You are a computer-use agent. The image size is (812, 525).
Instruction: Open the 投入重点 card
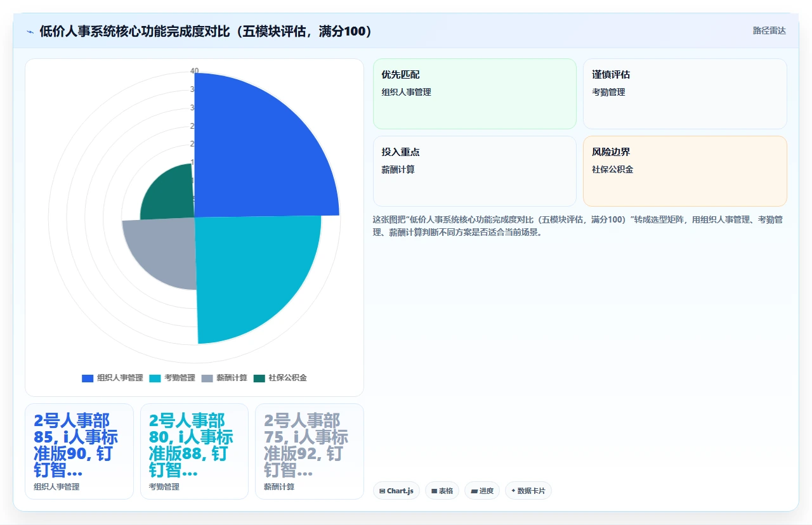475,171
